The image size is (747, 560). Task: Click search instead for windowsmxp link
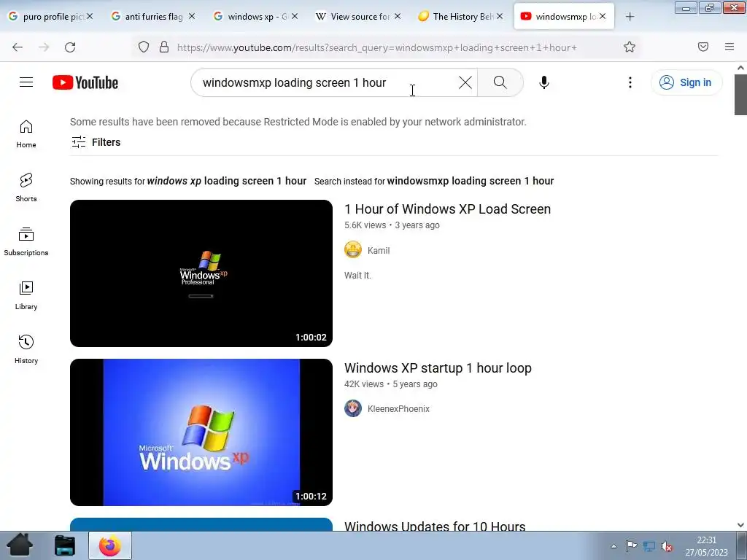click(471, 181)
